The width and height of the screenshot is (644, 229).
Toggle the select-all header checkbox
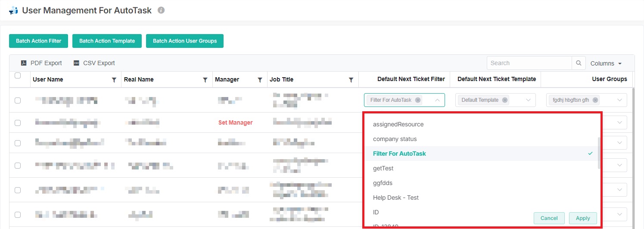pyautogui.click(x=18, y=75)
